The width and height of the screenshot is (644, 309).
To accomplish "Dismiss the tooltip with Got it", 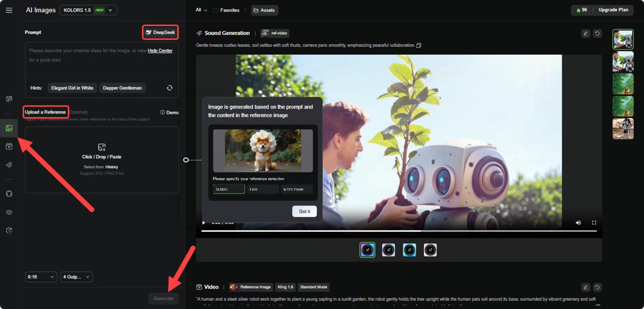I will click(304, 211).
